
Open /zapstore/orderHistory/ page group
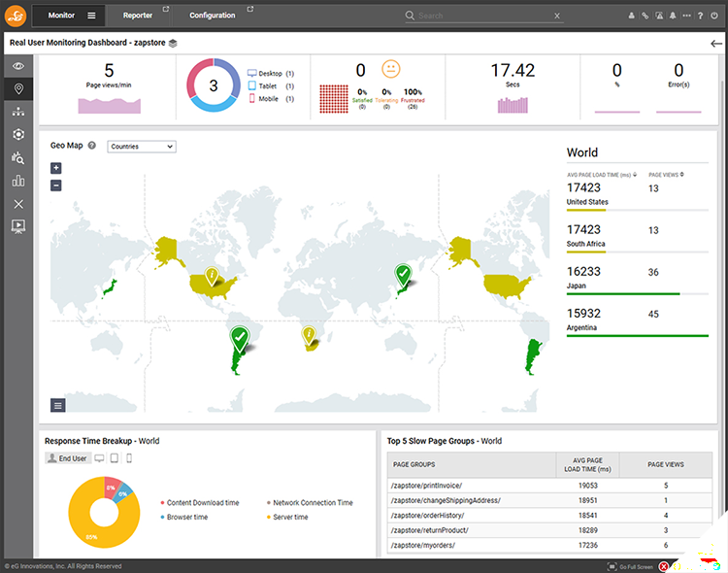tap(427, 516)
